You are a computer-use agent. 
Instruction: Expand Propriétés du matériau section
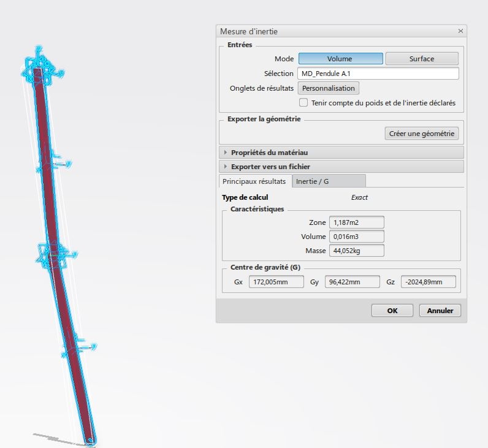click(x=341, y=153)
